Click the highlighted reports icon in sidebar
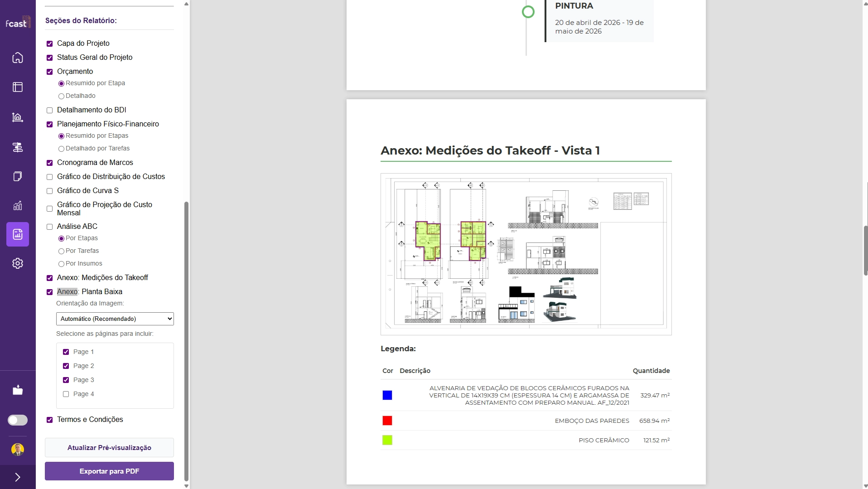 click(x=18, y=234)
